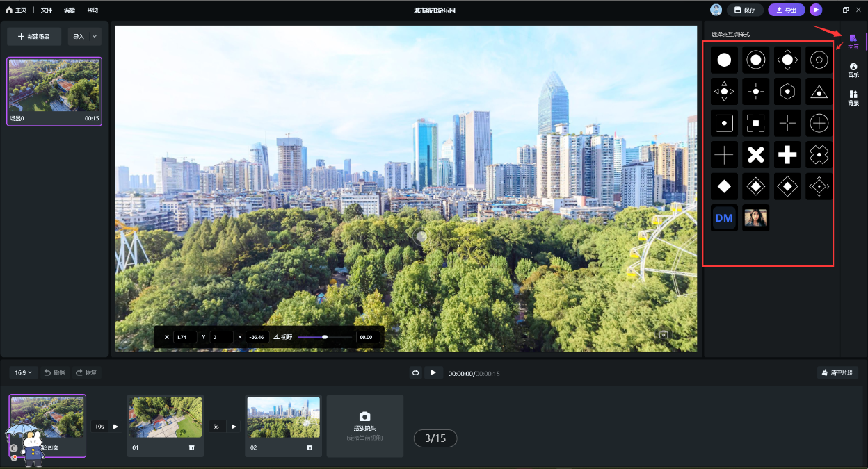
Task: Choose the triangle with dot hotspot style
Action: click(819, 92)
